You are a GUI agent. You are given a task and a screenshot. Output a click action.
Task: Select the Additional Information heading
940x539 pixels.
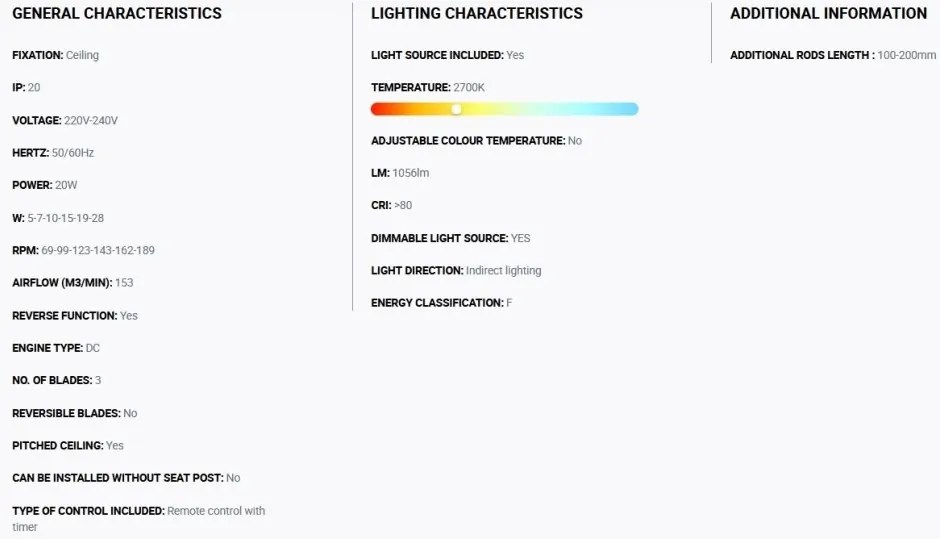(828, 13)
